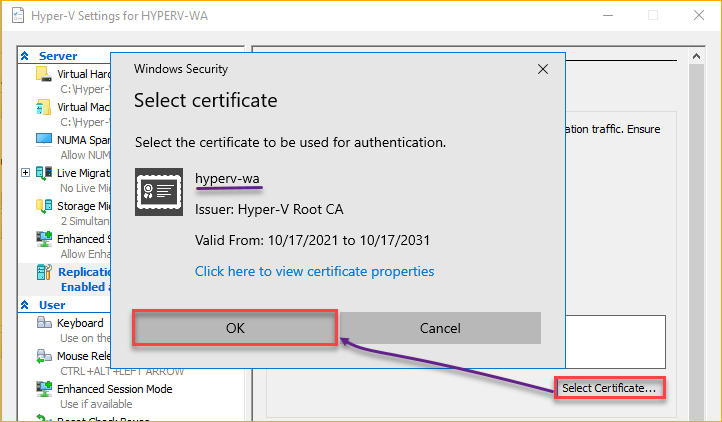Minimize the Hyper-V Settings window

pos(608,15)
